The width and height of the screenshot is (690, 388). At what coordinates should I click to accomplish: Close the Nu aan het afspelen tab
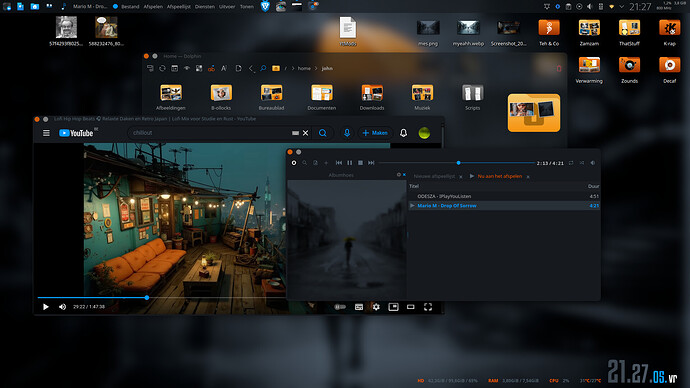(528, 176)
